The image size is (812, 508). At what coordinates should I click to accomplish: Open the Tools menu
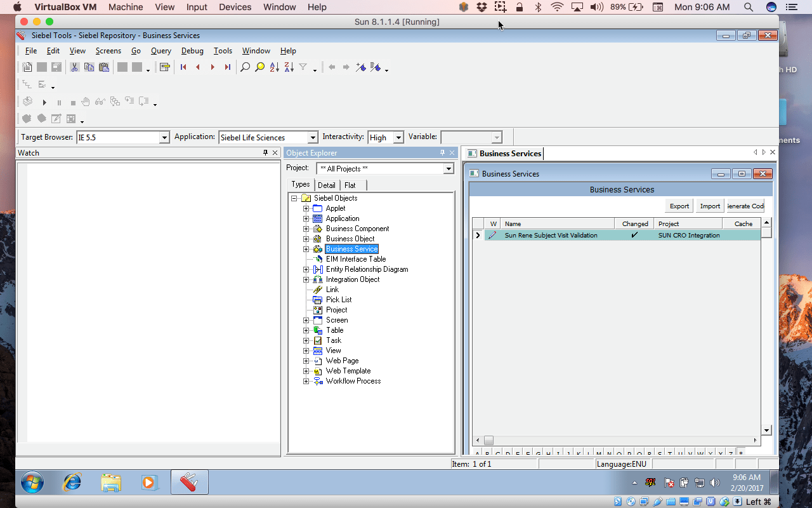pyautogui.click(x=223, y=51)
